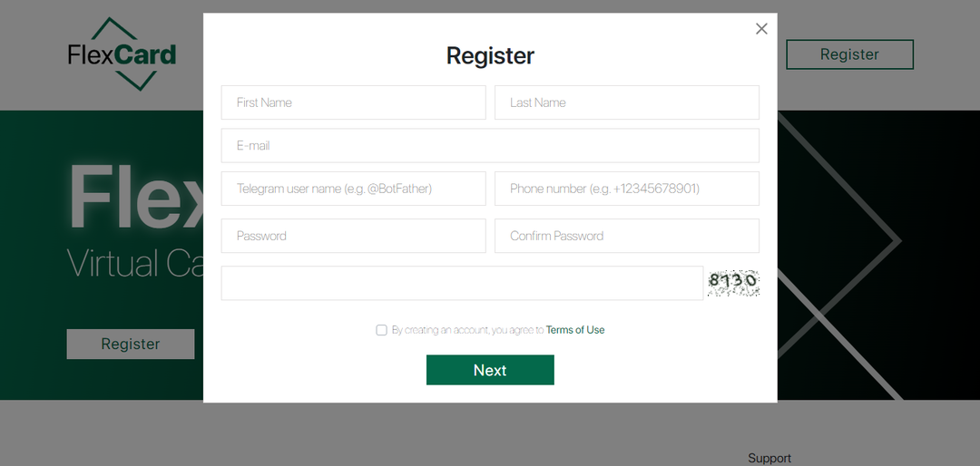Click the Register heading in the dialog

490,55
